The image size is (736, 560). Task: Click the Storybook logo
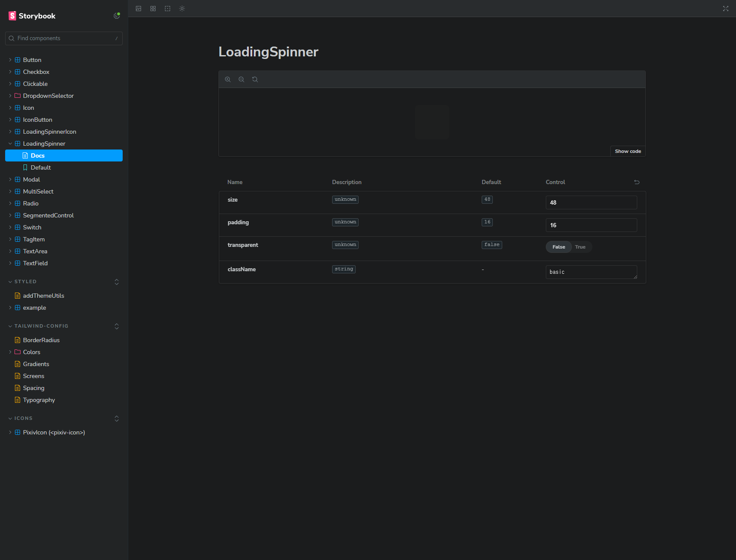click(32, 16)
